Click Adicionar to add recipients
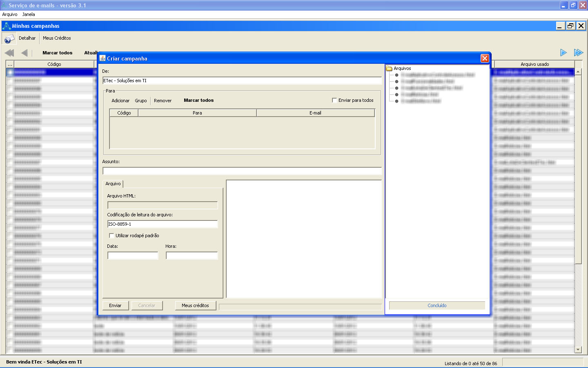 coord(120,101)
